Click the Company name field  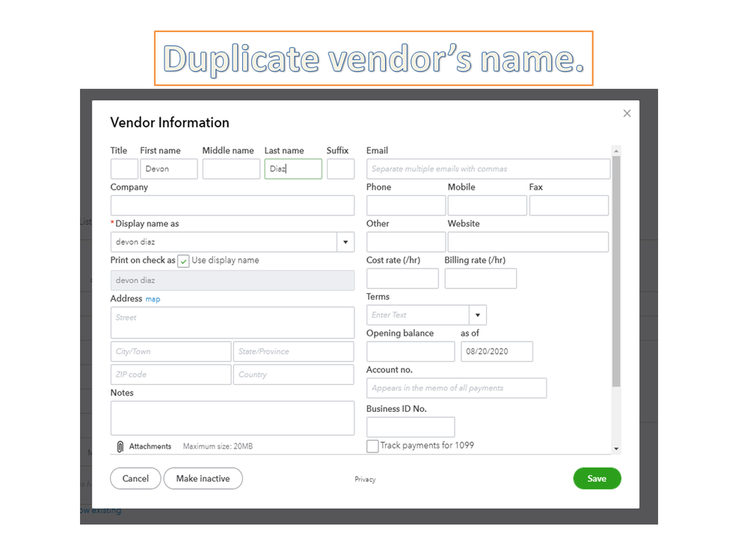click(x=232, y=205)
